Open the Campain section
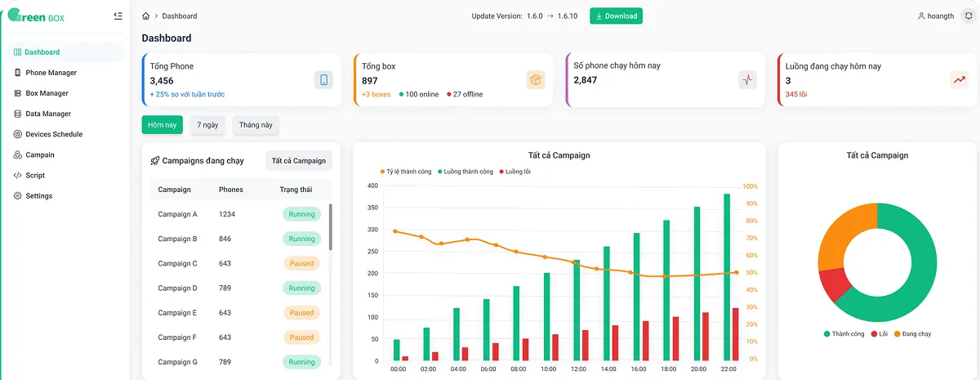980x380 pixels. coord(64,154)
